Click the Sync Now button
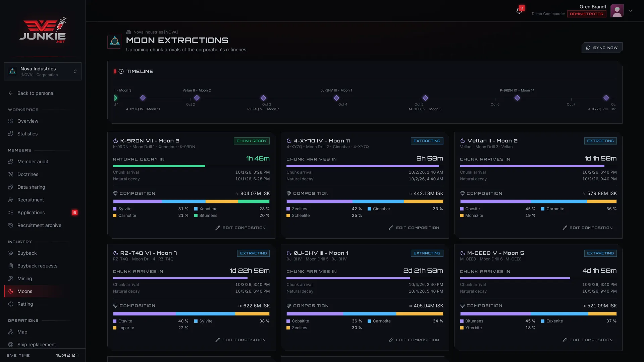The height and width of the screenshot is (362, 644). point(602,48)
